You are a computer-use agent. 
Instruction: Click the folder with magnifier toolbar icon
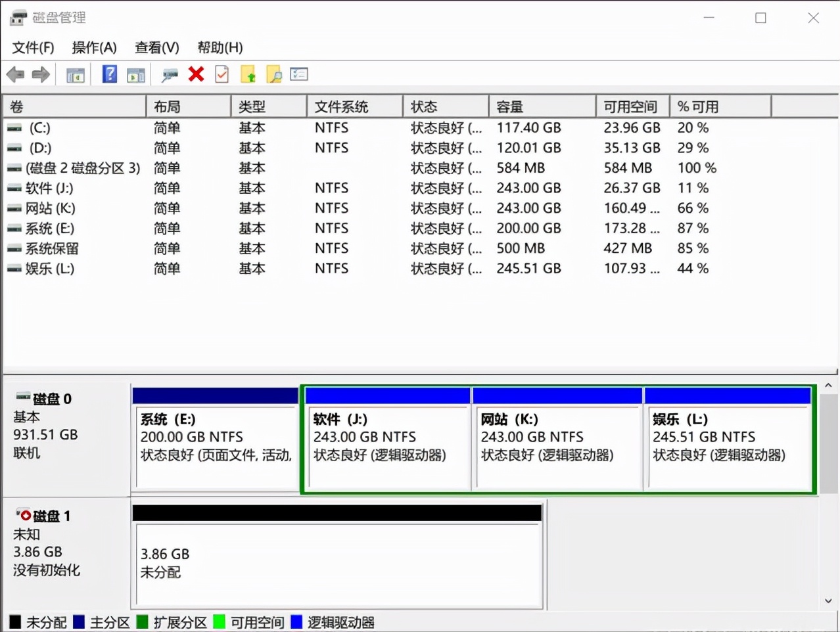click(x=275, y=74)
